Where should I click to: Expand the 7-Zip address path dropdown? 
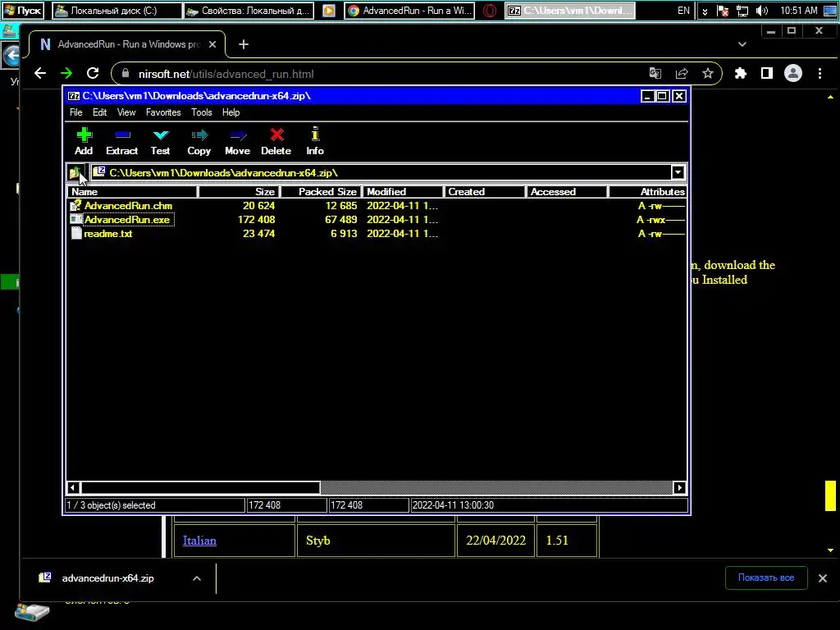coord(678,172)
